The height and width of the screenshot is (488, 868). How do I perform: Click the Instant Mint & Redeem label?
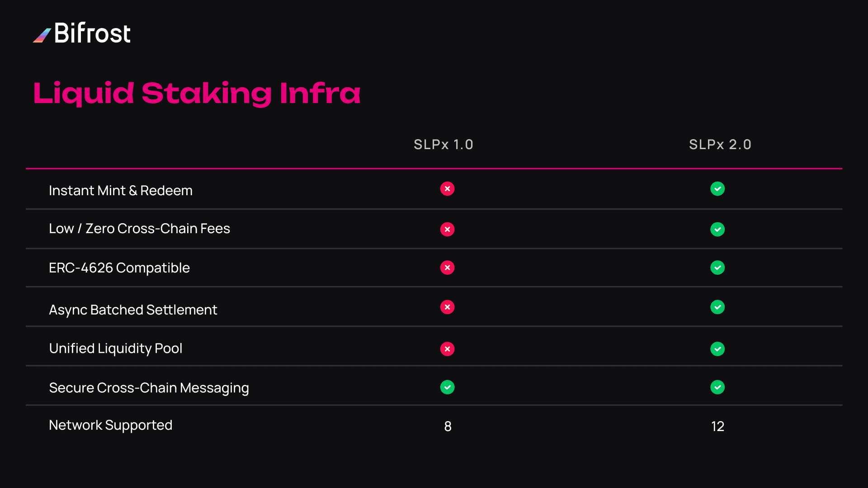pyautogui.click(x=120, y=191)
